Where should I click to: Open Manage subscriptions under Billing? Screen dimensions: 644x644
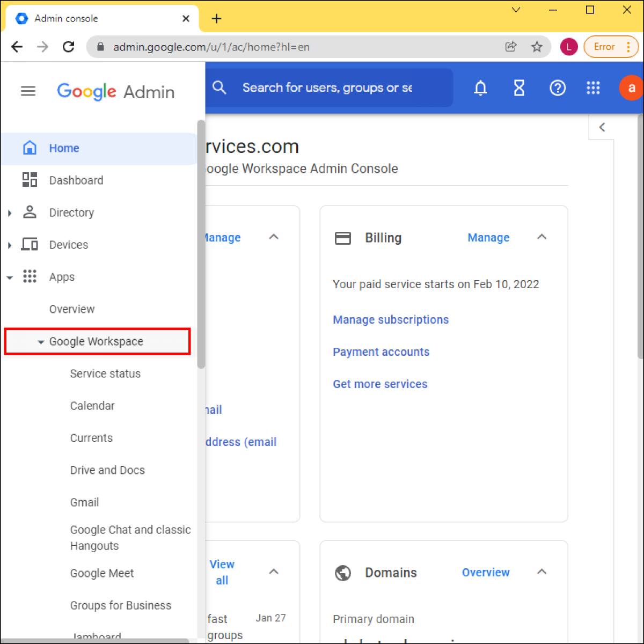(391, 319)
